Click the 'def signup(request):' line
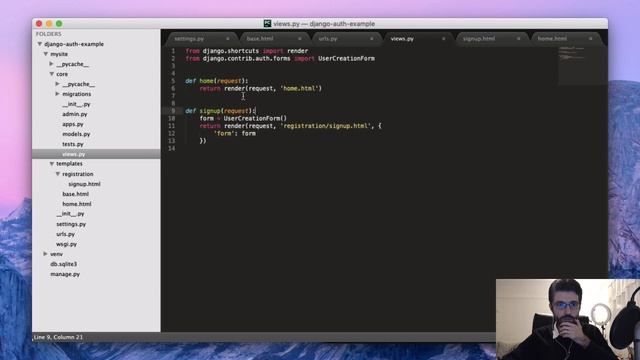This screenshot has width=640, height=360. [220, 111]
